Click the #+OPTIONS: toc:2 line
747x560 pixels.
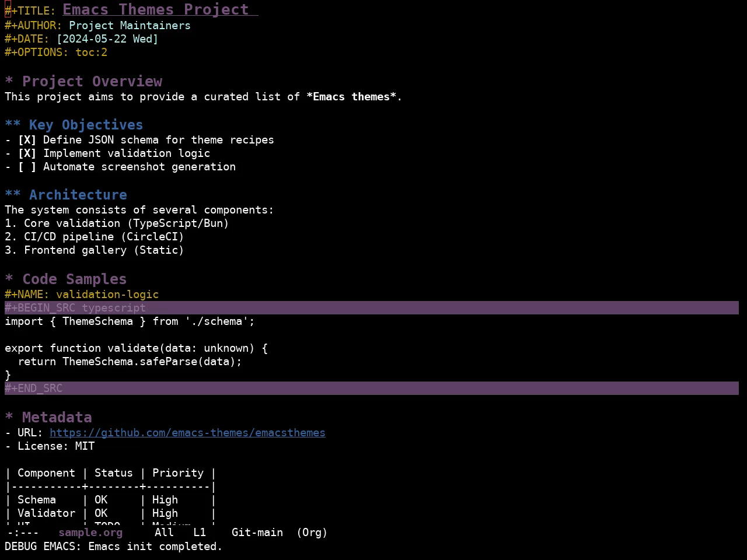coord(56,52)
